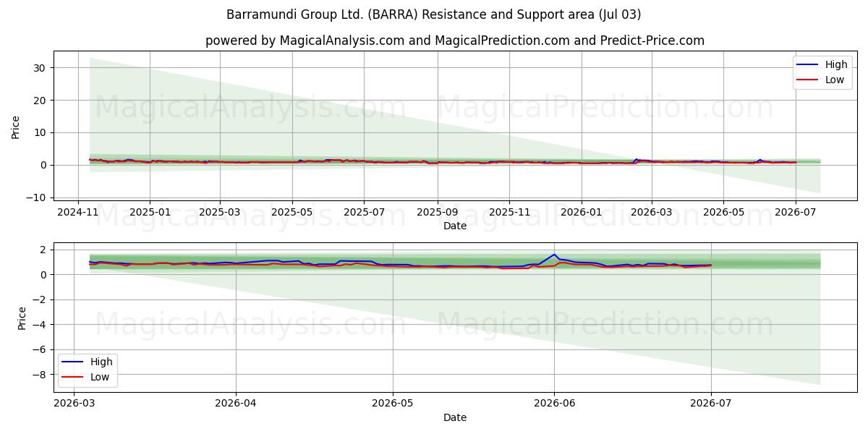
Task: Click the '2025-01' tick label
Action: (x=150, y=212)
